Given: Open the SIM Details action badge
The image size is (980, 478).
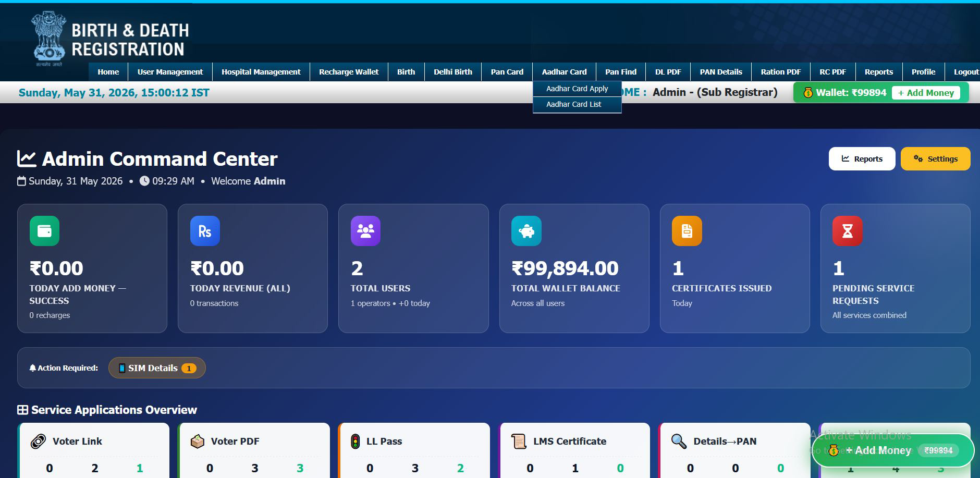Looking at the screenshot, I should click(x=157, y=368).
